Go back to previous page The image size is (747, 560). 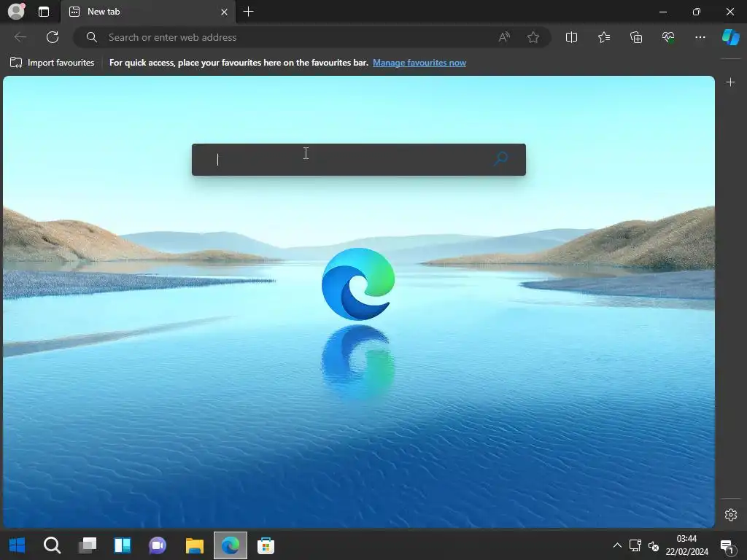coord(20,37)
